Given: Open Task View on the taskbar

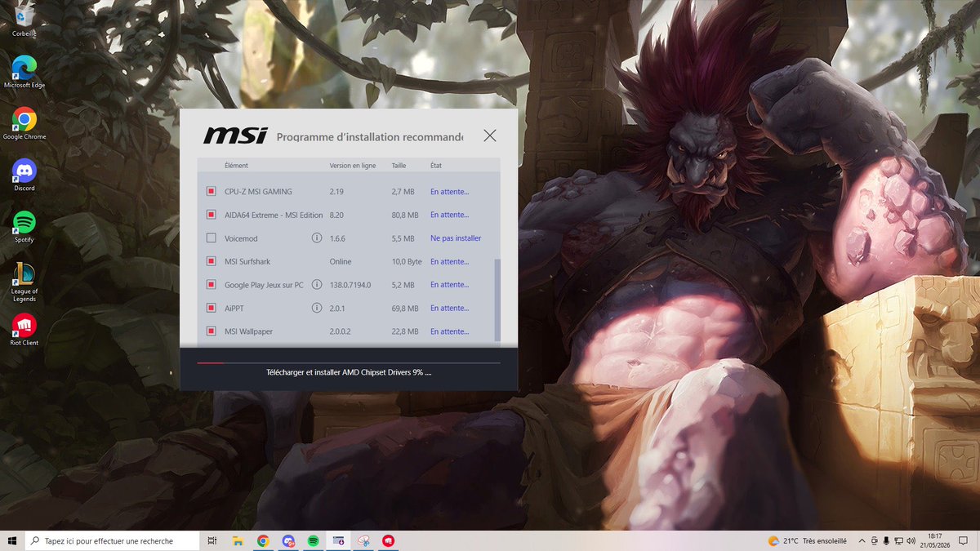Looking at the screenshot, I should 212,540.
